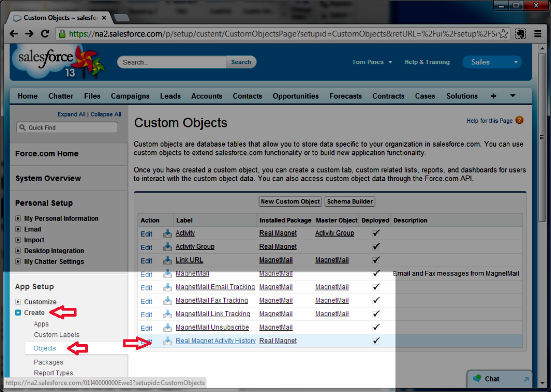Click the install icon beside MagnetMail Fax Tracking
551x392 pixels.
pos(168,300)
